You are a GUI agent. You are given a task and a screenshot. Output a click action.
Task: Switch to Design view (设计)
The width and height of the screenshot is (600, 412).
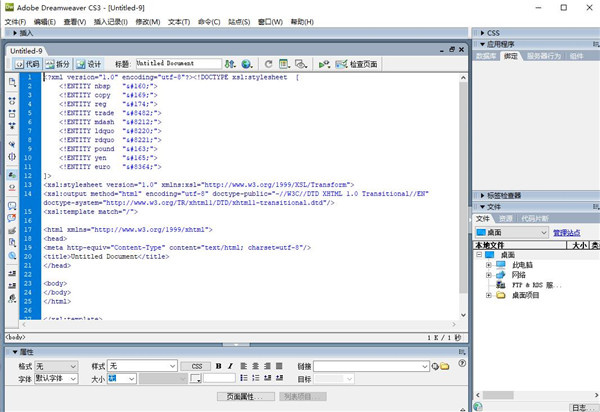(x=88, y=64)
